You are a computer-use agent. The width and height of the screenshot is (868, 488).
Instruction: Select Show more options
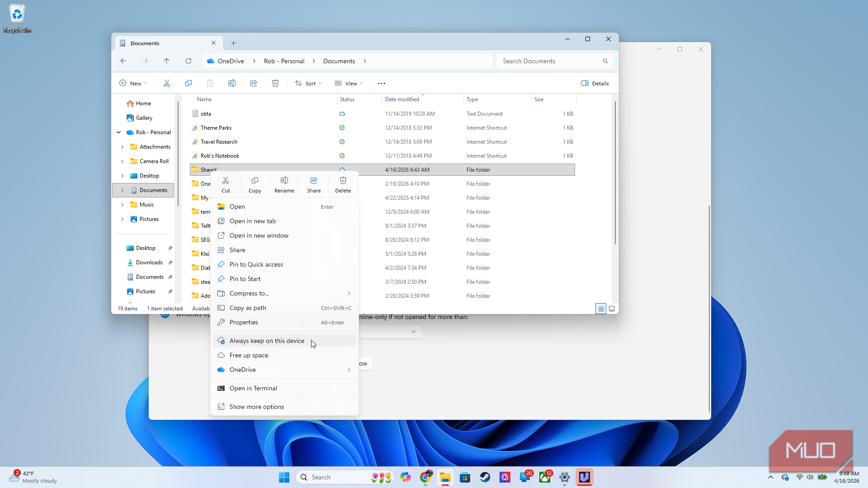(285, 407)
